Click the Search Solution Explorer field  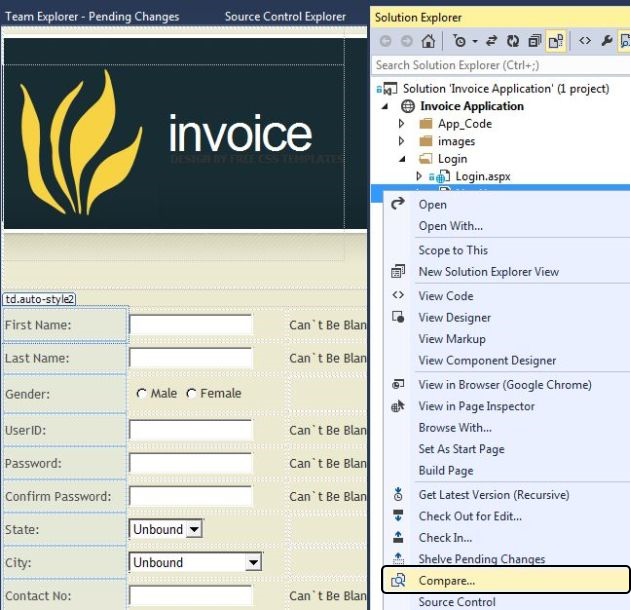coord(500,65)
